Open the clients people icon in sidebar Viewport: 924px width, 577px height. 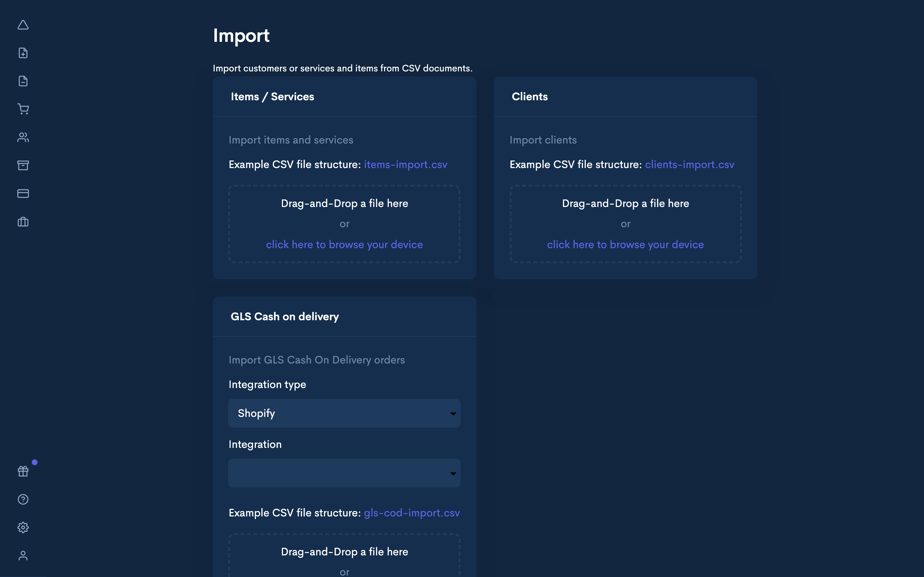click(23, 137)
